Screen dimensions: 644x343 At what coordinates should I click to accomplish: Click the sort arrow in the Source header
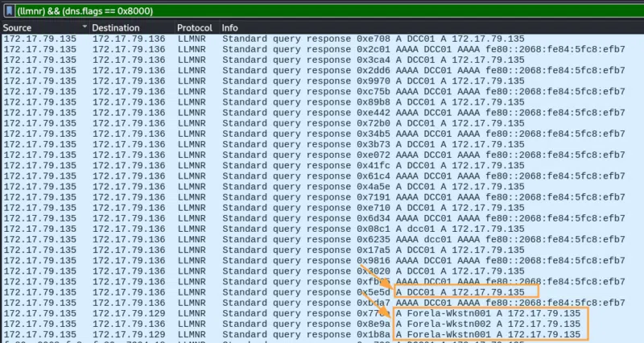point(85,27)
